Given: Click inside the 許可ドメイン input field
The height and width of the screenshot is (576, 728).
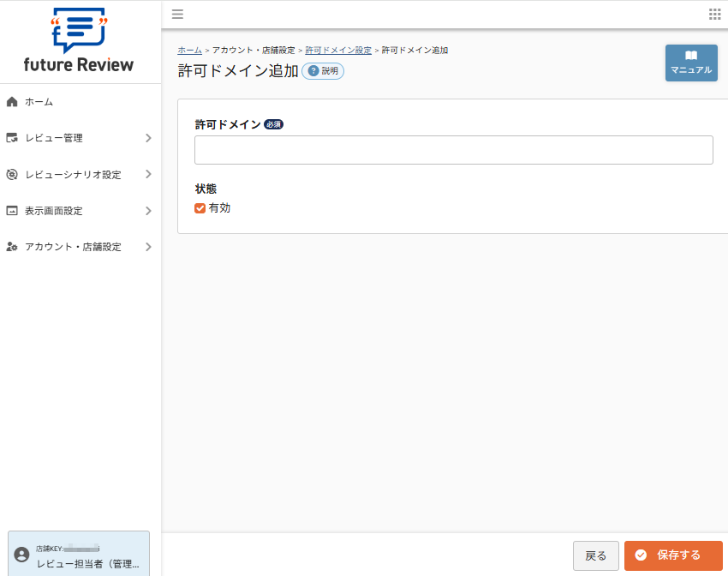Looking at the screenshot, I should 453,149.
